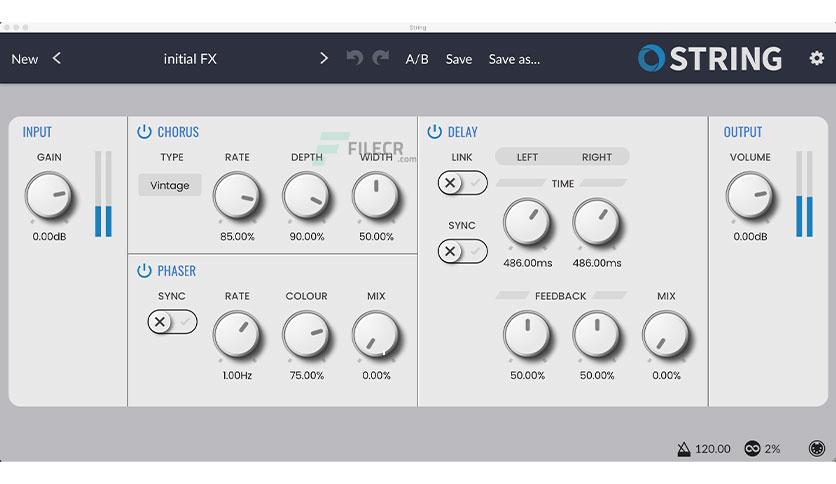Toggle the Delay power icon
The width and height of the screenshot is (836, 484).
click(435, 132)
